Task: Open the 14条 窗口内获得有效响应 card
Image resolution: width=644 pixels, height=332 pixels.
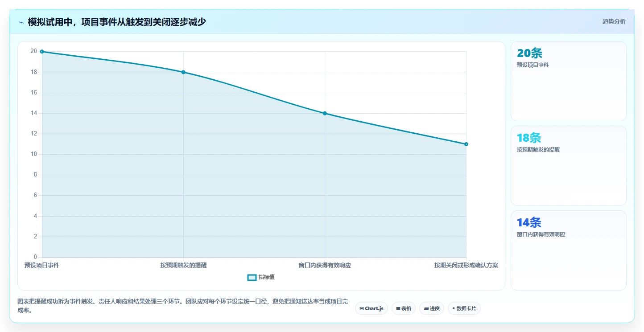Action: (x=569, y=250)
